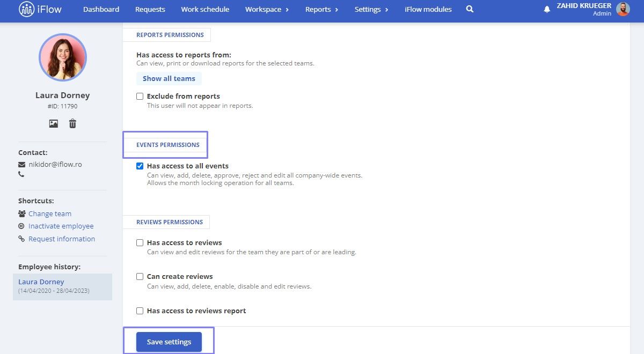Click the change photo image icon
Screen dimensions: 644x354
(x=53, y=123)
